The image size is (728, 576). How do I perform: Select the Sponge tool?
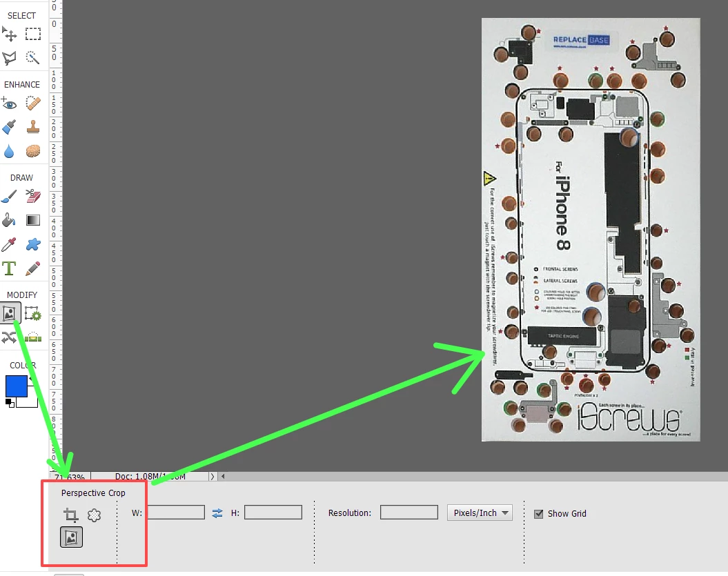click(x=33, y=151)
